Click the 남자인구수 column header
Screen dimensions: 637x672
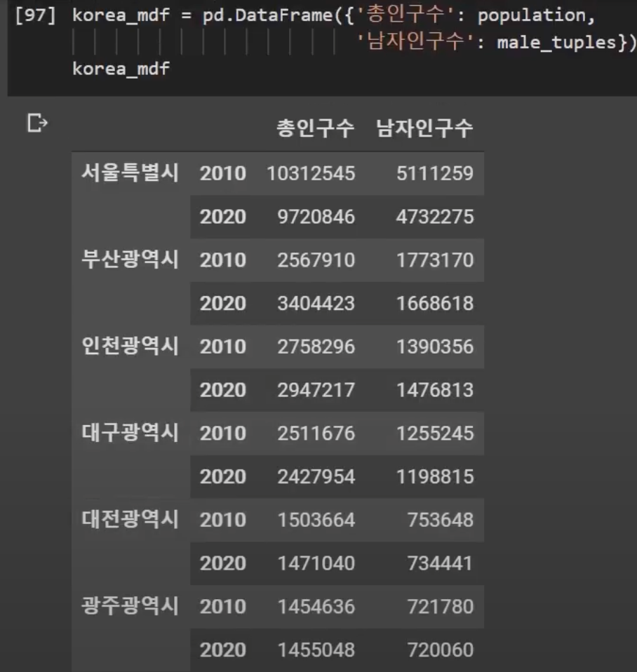424,128
